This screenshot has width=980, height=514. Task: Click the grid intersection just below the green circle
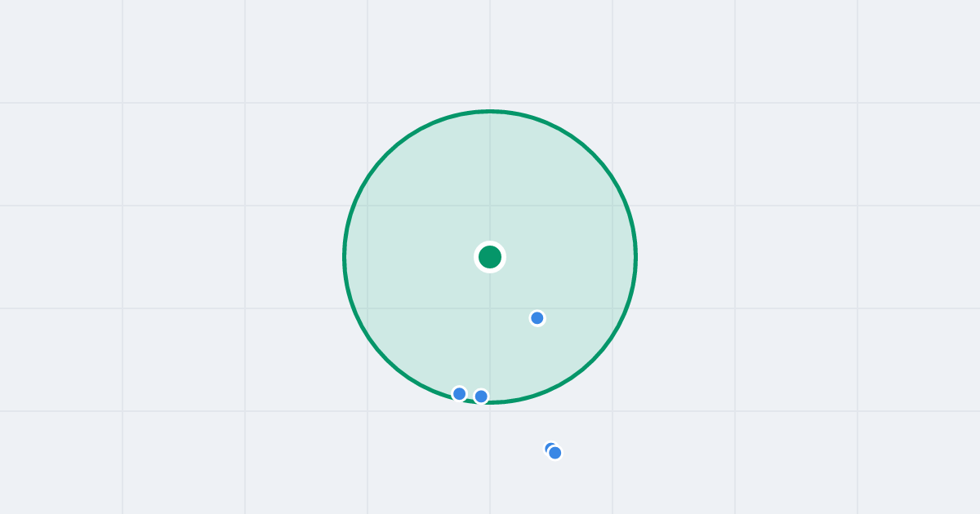pyautogui.click(x=490, y=411)
